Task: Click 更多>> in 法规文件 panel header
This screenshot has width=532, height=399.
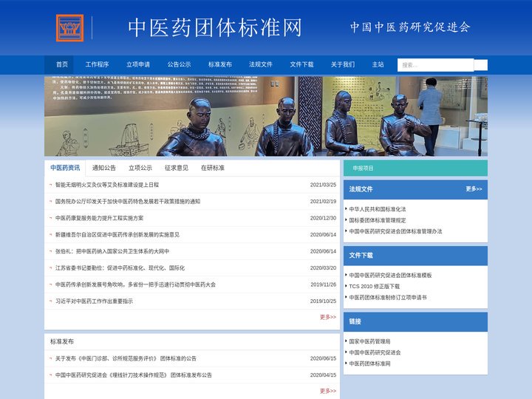Action: [x=474, y=189]
